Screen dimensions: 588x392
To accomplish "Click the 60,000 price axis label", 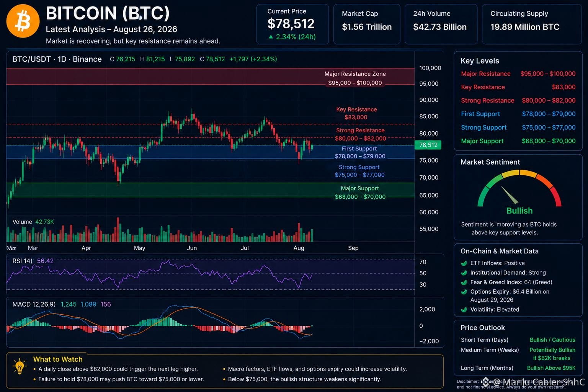I will (x=429, y=212).
